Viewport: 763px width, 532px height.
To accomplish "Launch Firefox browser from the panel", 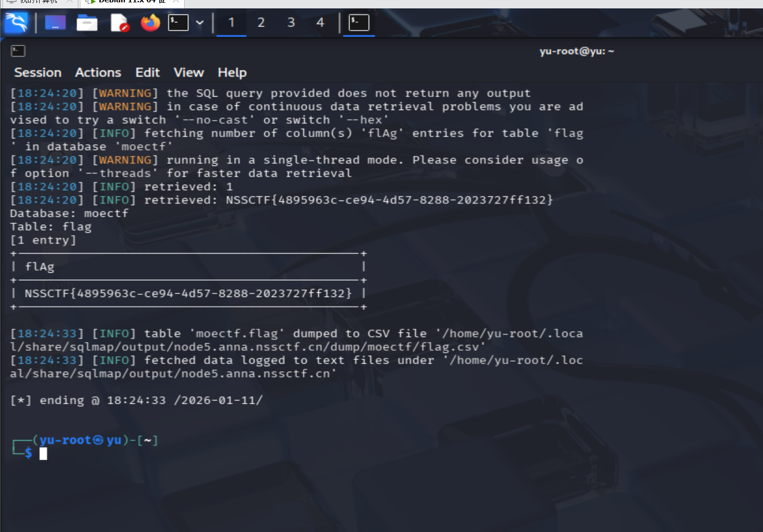I will pyautogui.click(x=150, y=22).
